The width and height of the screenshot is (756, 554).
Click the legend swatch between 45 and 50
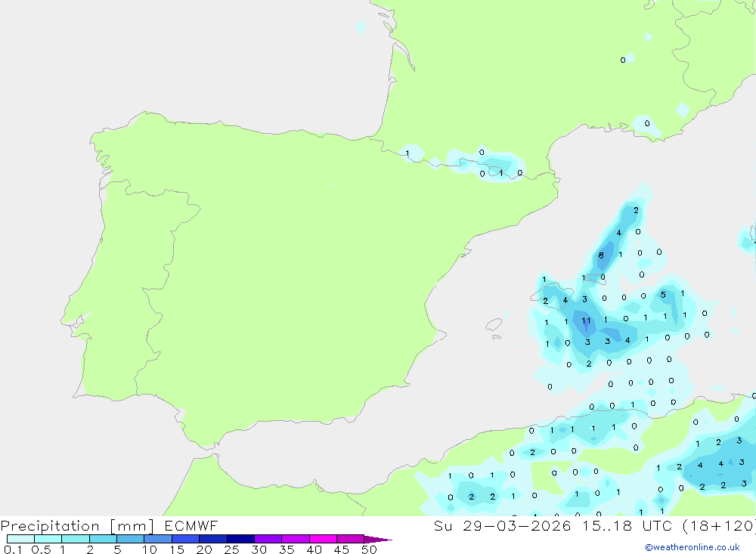[350, 539]
